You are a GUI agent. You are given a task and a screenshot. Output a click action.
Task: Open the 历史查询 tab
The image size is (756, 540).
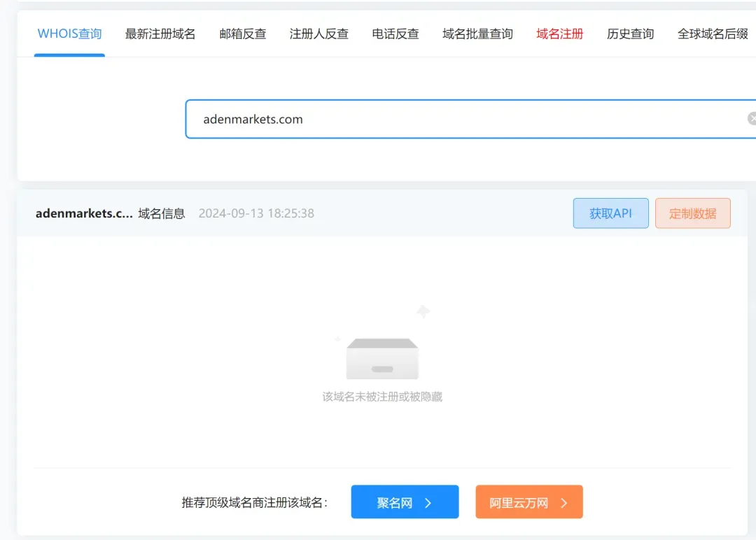tap(630, 34)
